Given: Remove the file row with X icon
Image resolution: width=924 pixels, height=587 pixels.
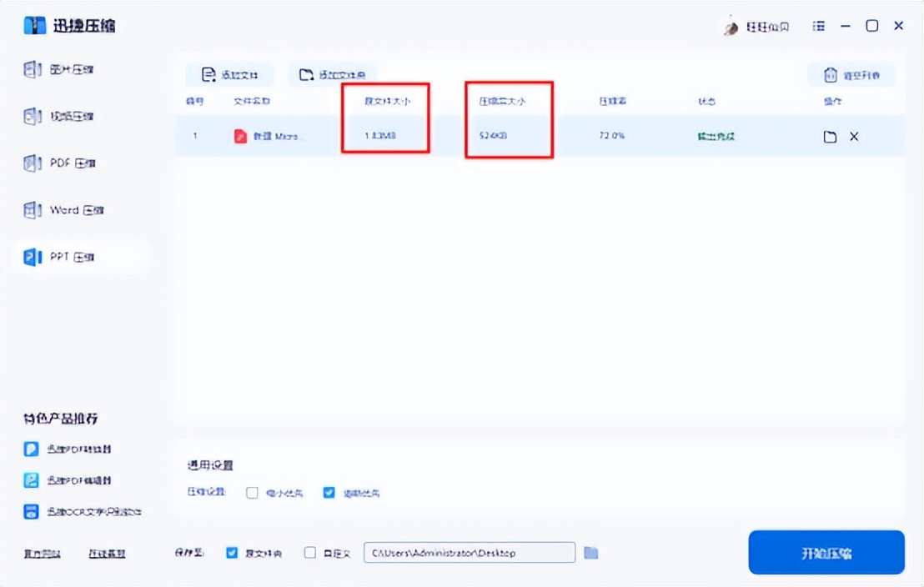Looking at the screenshot, I should point(854,137).
